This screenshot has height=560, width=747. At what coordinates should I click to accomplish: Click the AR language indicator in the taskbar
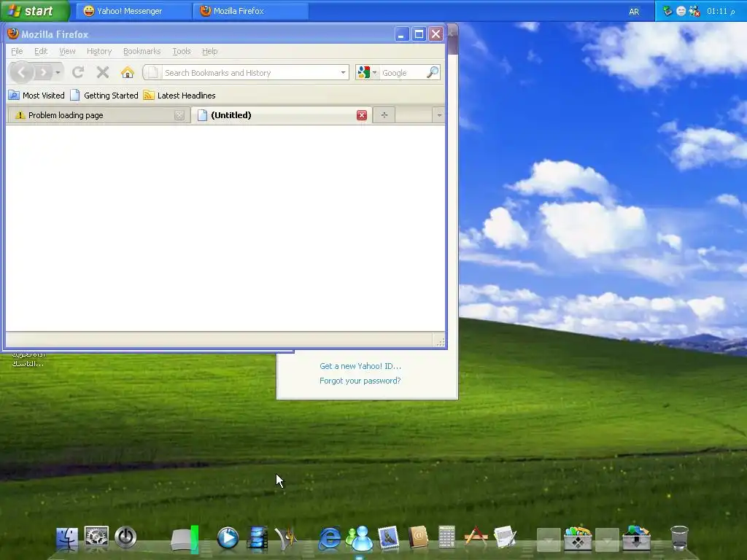click(x=634, y=12)
